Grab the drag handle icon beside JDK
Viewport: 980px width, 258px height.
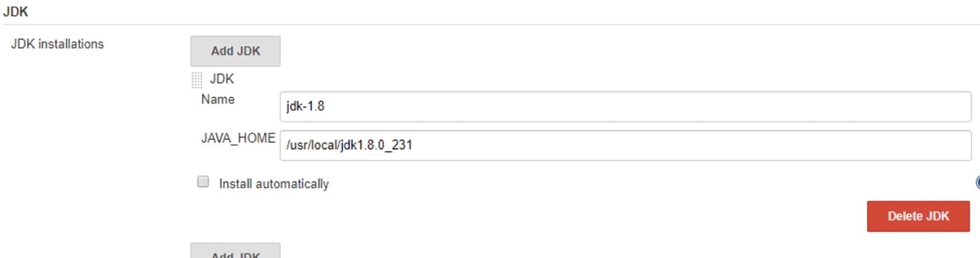pos(197,80)
